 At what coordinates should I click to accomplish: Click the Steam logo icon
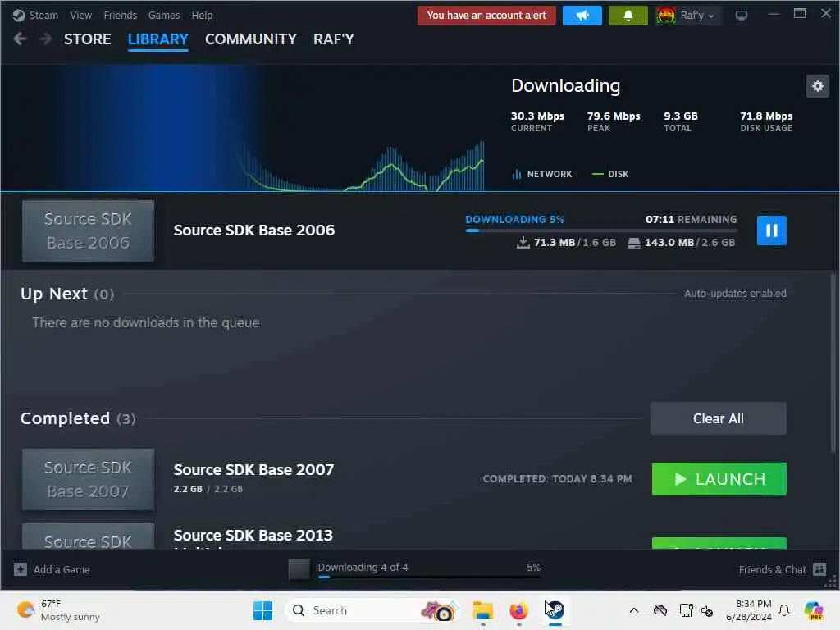click(19, 16)
